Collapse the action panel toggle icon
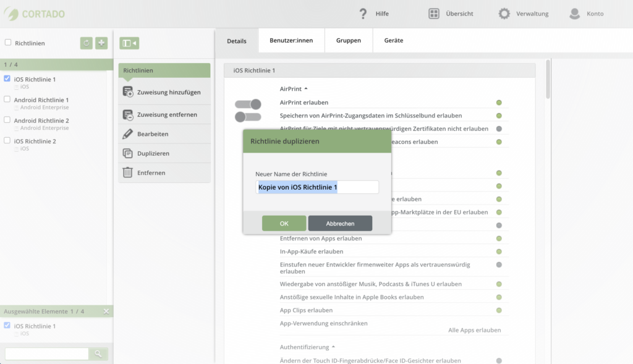The height and width of the screenshot is (364, 633). (129, 43)
